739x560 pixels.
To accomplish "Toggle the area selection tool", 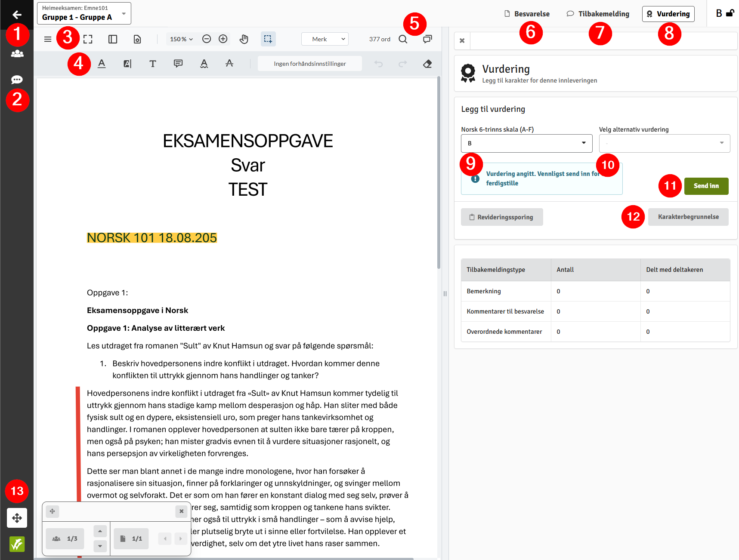I will [268, 39].
